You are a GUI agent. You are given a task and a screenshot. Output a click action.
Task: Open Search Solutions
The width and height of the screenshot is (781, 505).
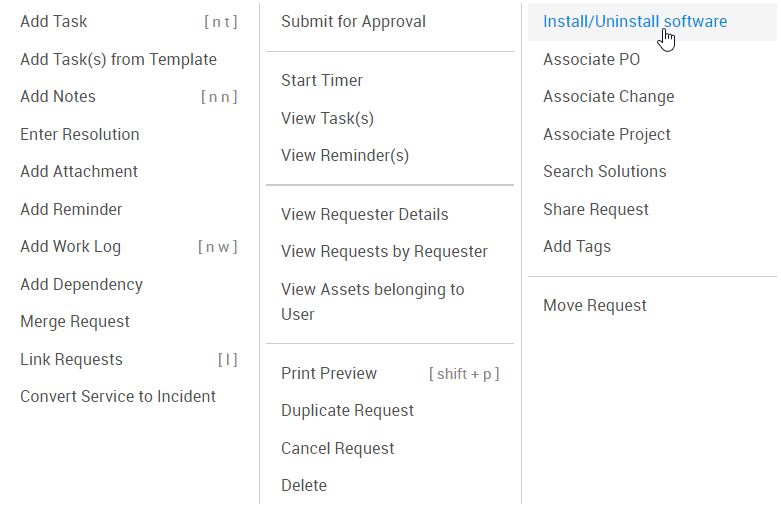point(604,172)
